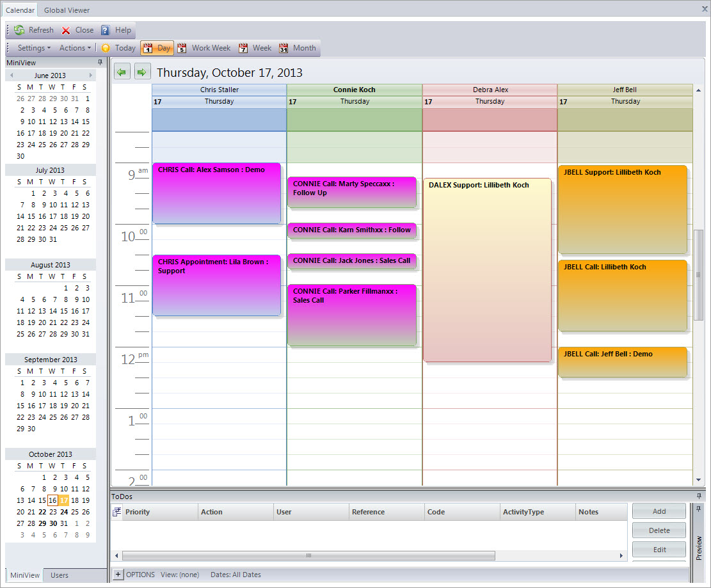Open Help via the question mark icon
This screenshot has height=588, width=711.
[105, 30]
